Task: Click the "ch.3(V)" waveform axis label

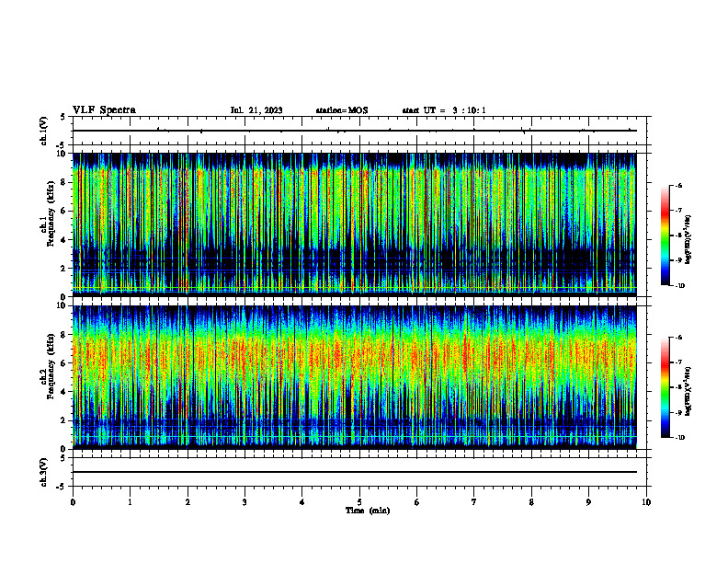Action: (x=44, y=472)
